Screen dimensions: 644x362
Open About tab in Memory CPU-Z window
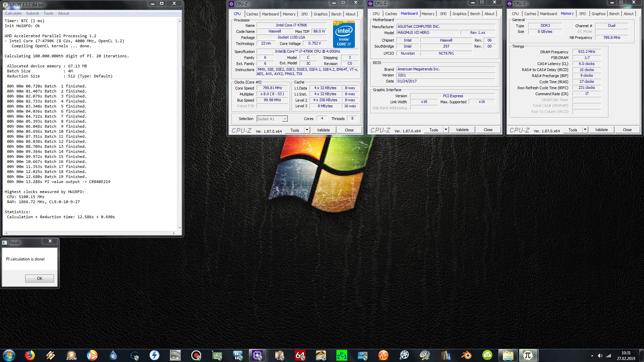[629, 14]
